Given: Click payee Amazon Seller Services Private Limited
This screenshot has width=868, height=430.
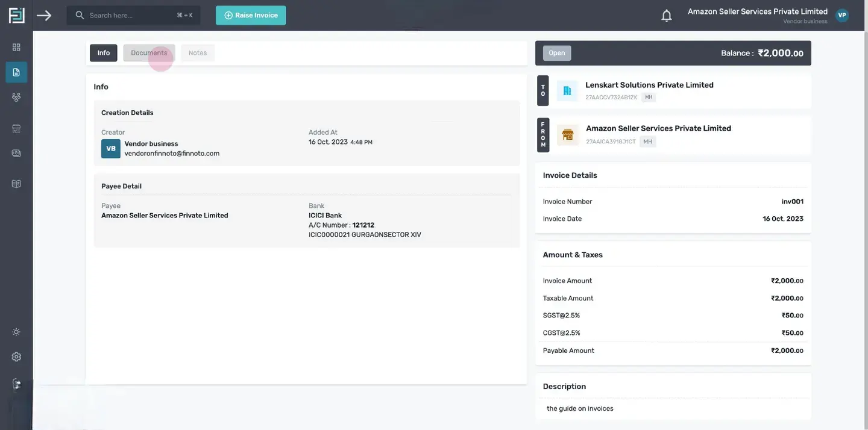Looking at the screenshot, I should point(165,216).
